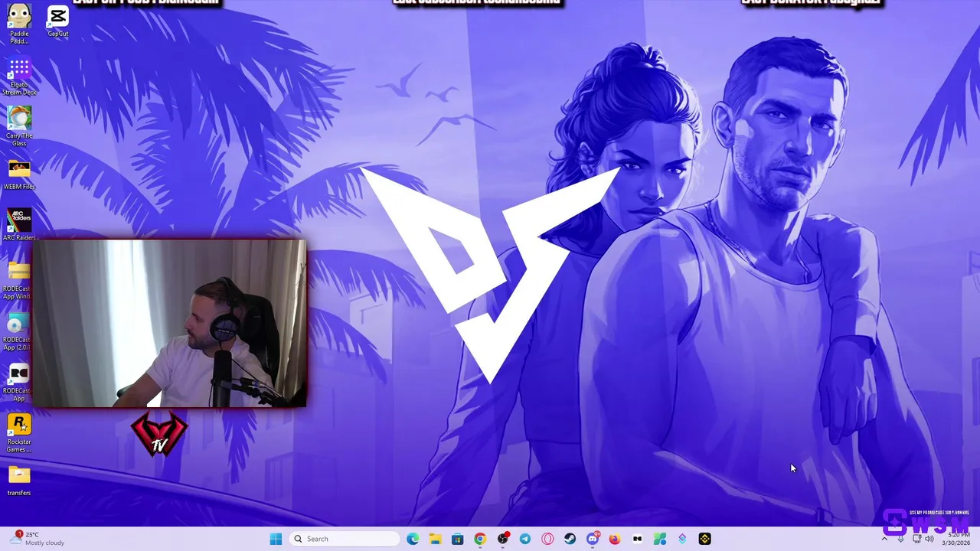Viewport: 980px width, 551px height.
Task: Open the ARC Raiders desktop shortcut
Action: click(19, 225)
